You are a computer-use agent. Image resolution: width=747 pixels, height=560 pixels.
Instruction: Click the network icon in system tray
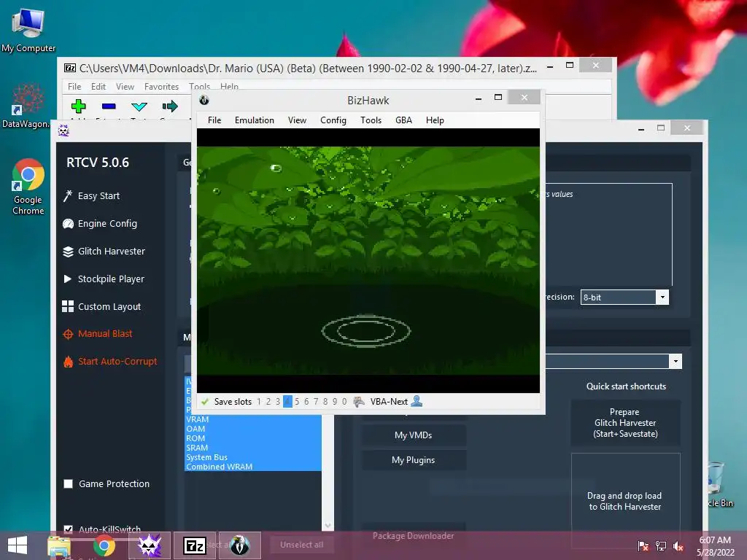661,545
